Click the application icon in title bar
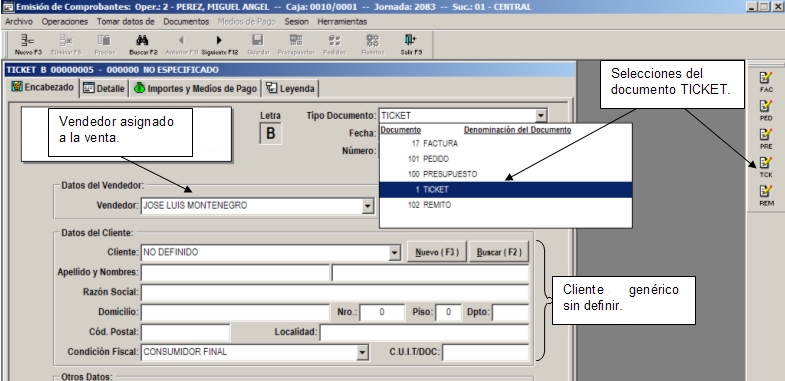The width and height of the screenshot is (785, 381). click(8, 7)
